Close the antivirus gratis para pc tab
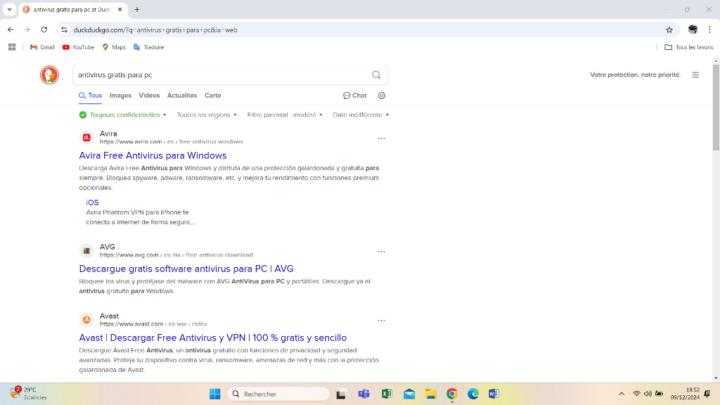Viewport: 720px width, 405px height. pos(120,9)
